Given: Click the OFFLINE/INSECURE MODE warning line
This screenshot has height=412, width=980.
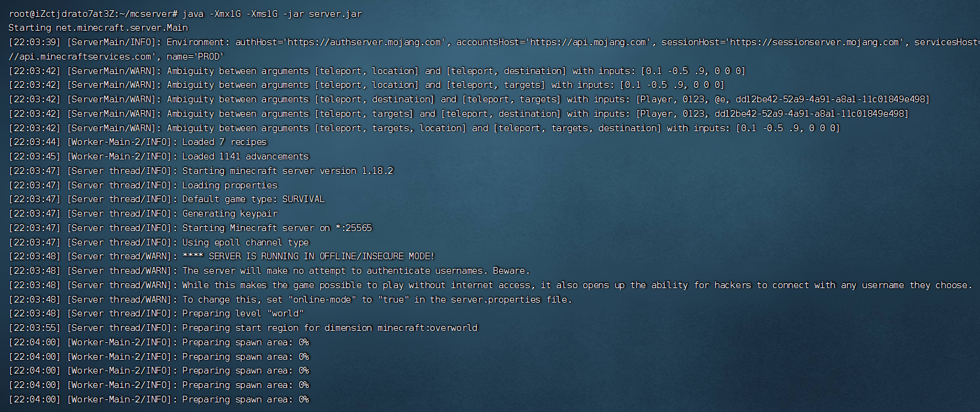Looking at the screenshot, I should (x=222, y=256).
